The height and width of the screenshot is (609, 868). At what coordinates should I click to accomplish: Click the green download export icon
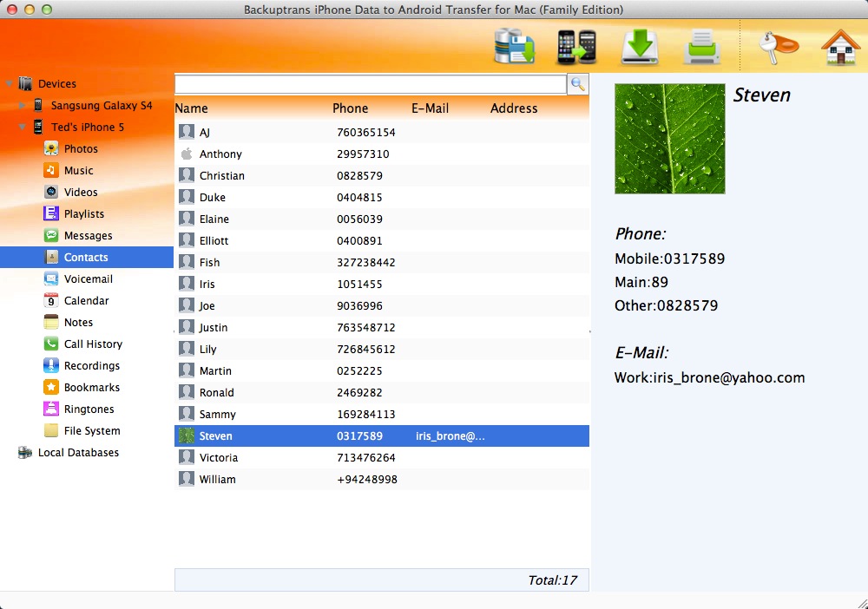point(640,48)
